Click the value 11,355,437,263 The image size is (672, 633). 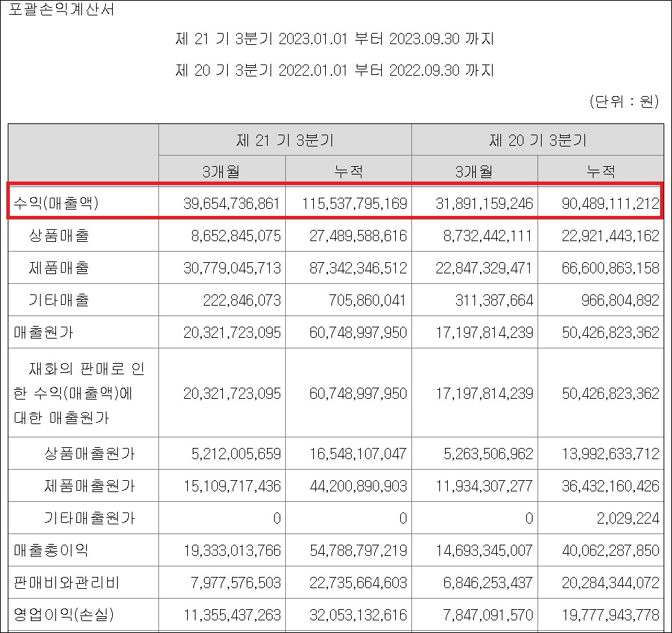click(232, 615)
